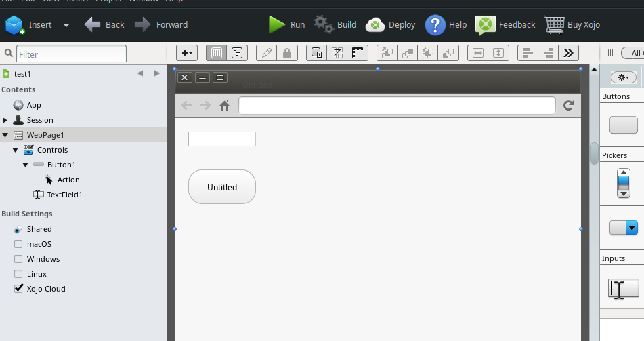Select the test1 project item
The width and height of the screenshot is (644, 341).
(x=22, y=74)
